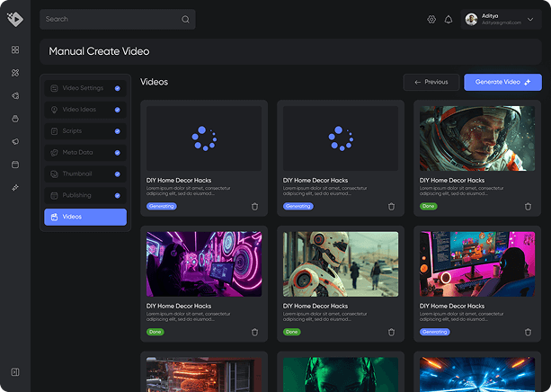Click the Scripts document icon

54,131
